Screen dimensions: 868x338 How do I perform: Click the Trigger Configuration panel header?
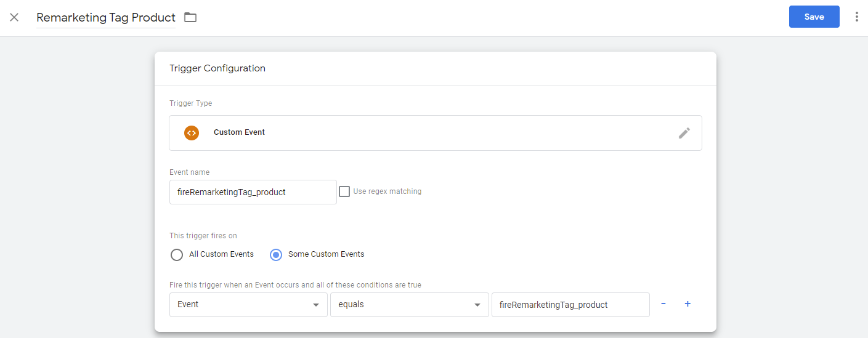(217, 68)
